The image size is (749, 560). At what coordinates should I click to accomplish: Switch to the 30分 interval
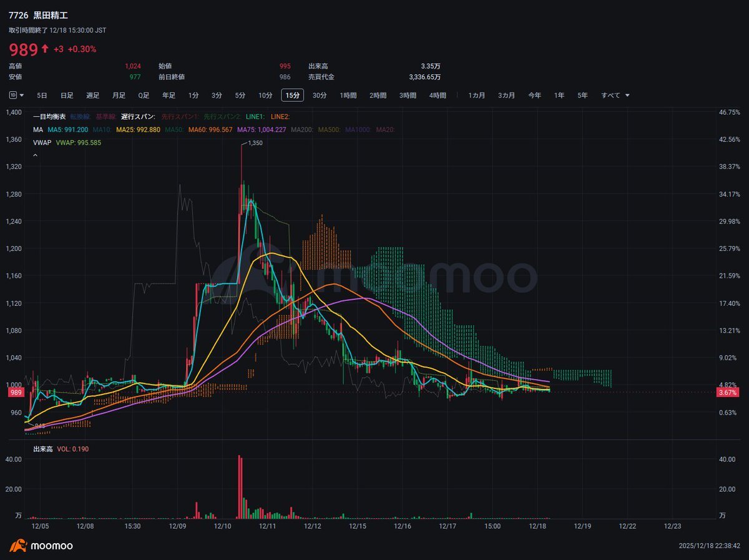320,96
